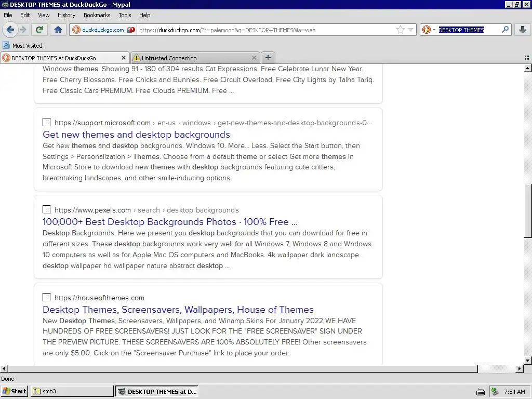Screen dimensions: 532x399
Task: Click the support.microsoft.com result URL
Action: 102,123
